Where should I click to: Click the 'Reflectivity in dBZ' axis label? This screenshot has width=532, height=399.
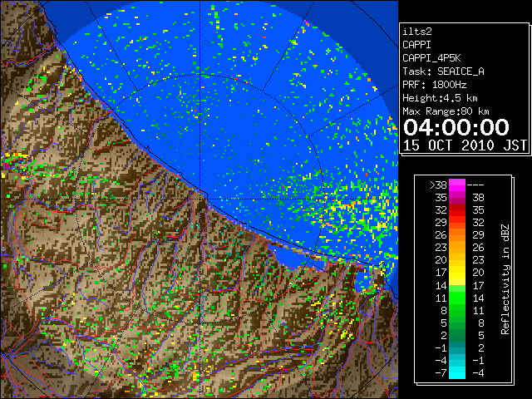click(x=505, y=279)
